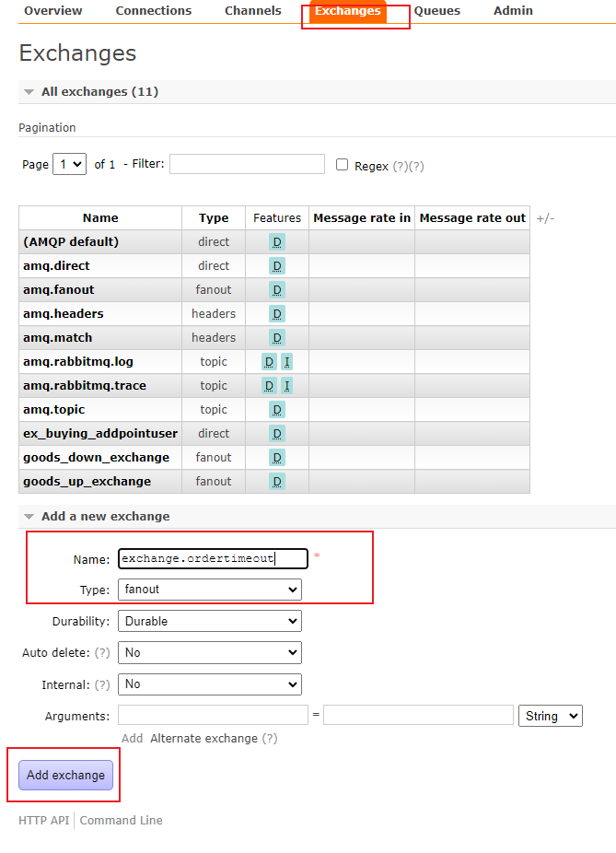Click the D badge for amq.rabbitmq.log
616x853 pixels.
pos(269,362)
